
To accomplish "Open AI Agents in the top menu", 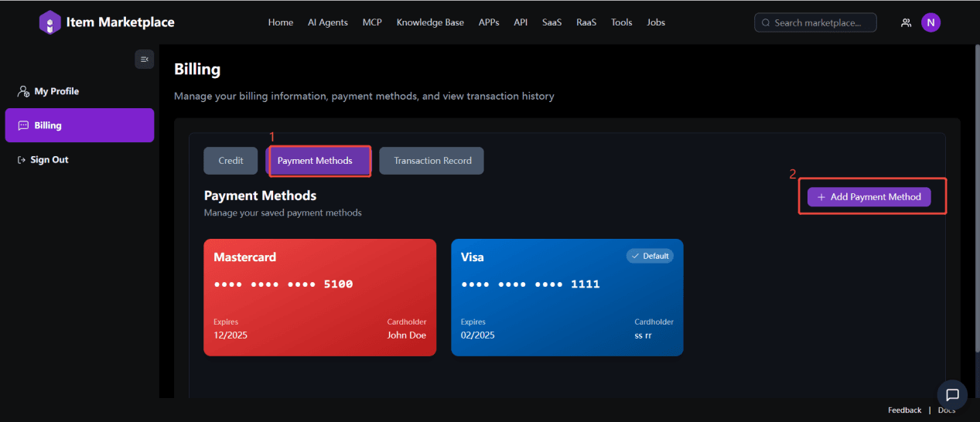I will 328,22.
